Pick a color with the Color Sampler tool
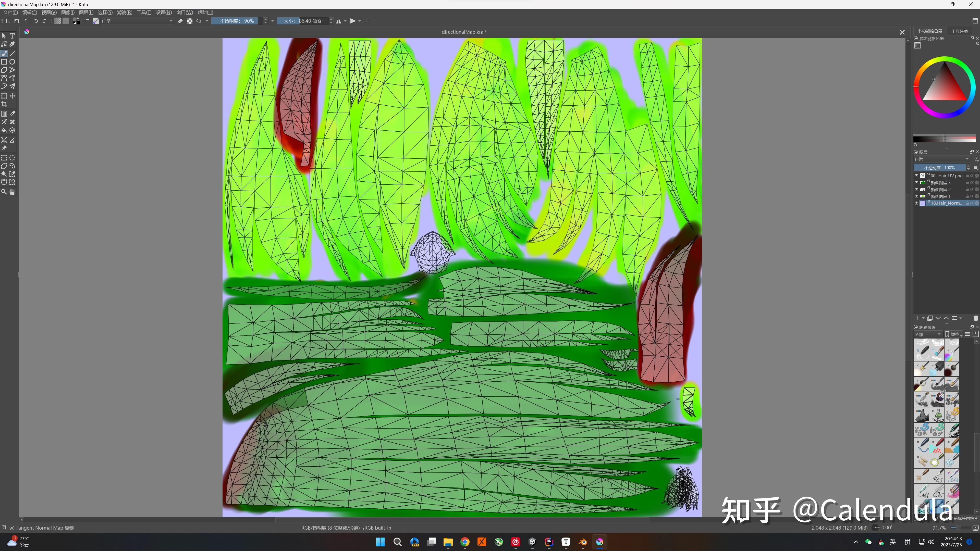Image resolution: width=980 pixels, height=551 pixels. [12, 113]
